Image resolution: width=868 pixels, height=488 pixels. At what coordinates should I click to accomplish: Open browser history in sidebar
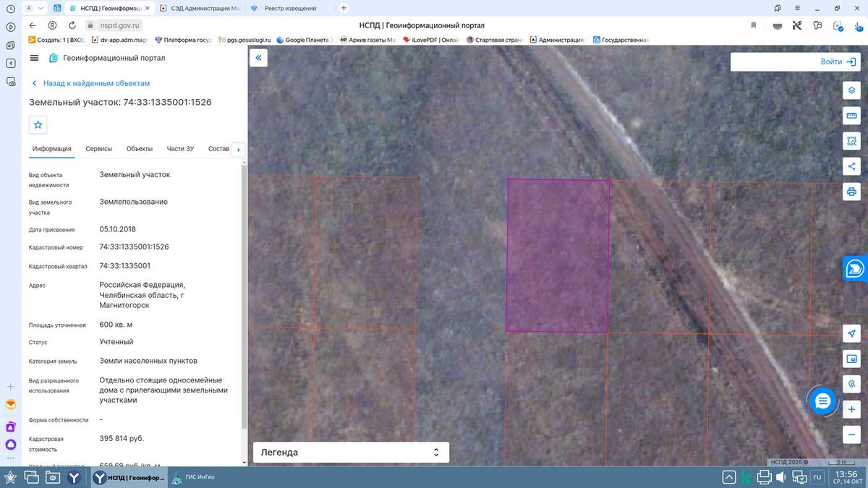coord(11,8)
